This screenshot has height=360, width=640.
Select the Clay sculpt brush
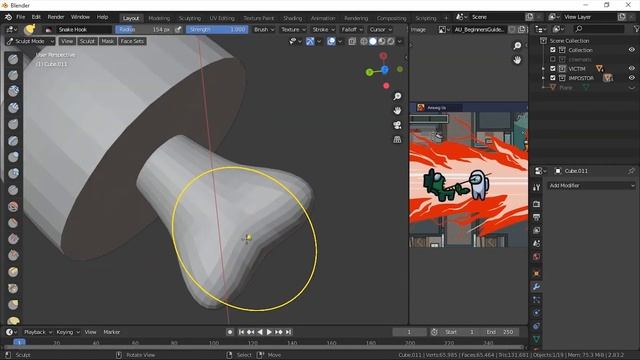pos(13,91)
